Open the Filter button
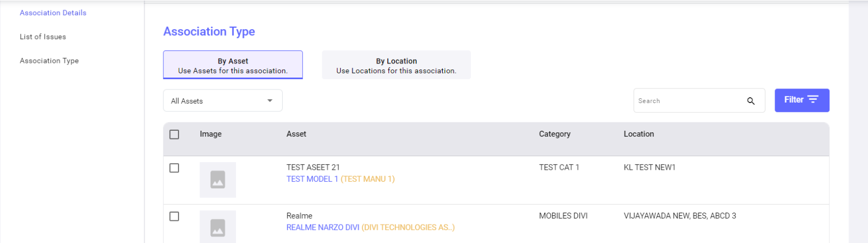Viewport: 868px width, 243px height. pos(802,100)
